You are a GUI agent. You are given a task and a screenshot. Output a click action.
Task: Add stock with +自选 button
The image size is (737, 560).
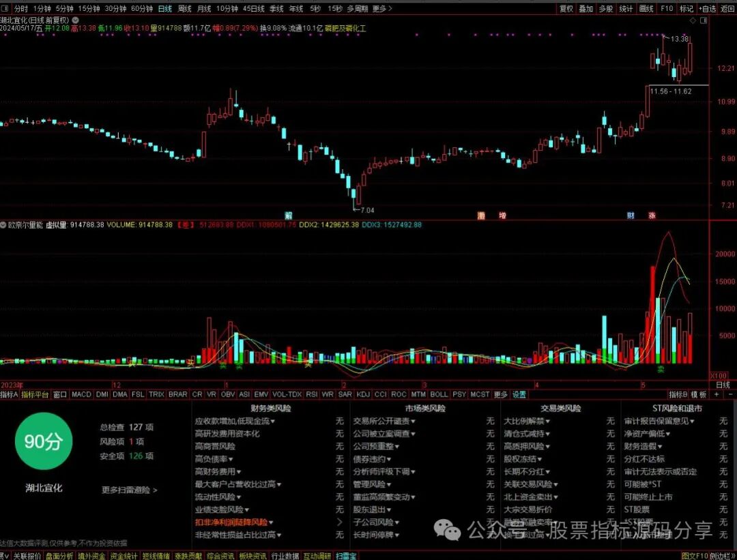tap(707, 8)
